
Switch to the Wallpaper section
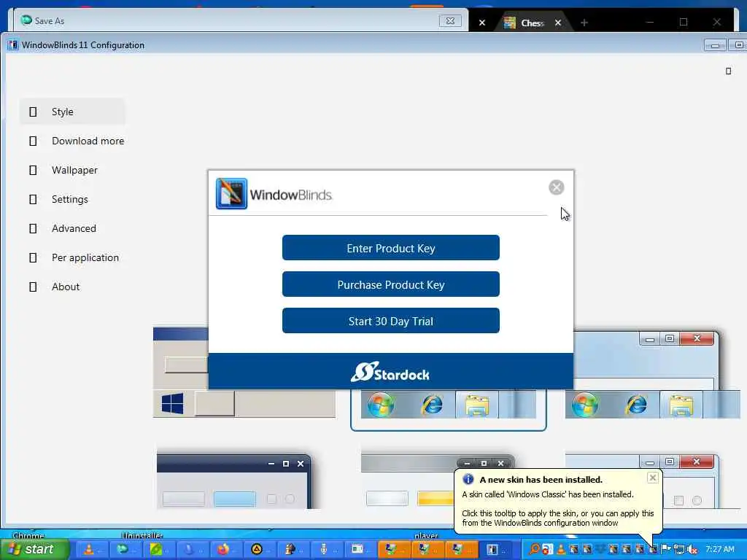(72, 170)
